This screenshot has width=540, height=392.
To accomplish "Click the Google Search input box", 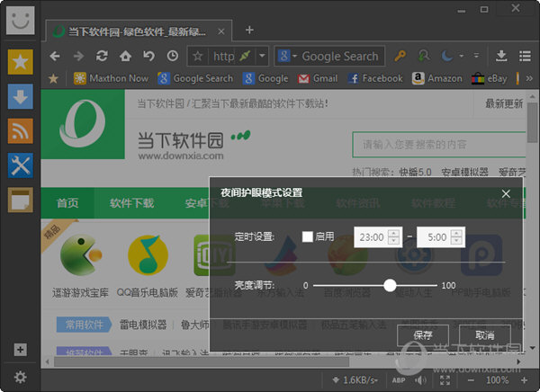I will (340, 56).
